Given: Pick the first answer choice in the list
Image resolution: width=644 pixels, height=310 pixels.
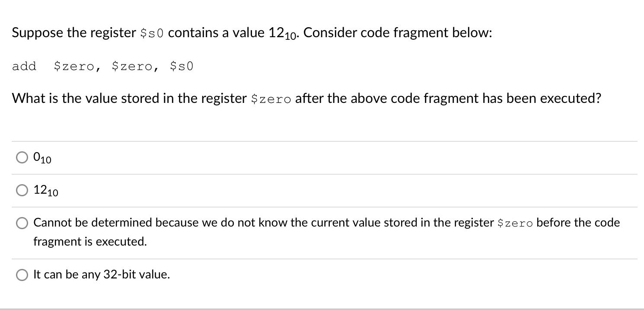Looking at the screenshot, I should tap(41, 157).
